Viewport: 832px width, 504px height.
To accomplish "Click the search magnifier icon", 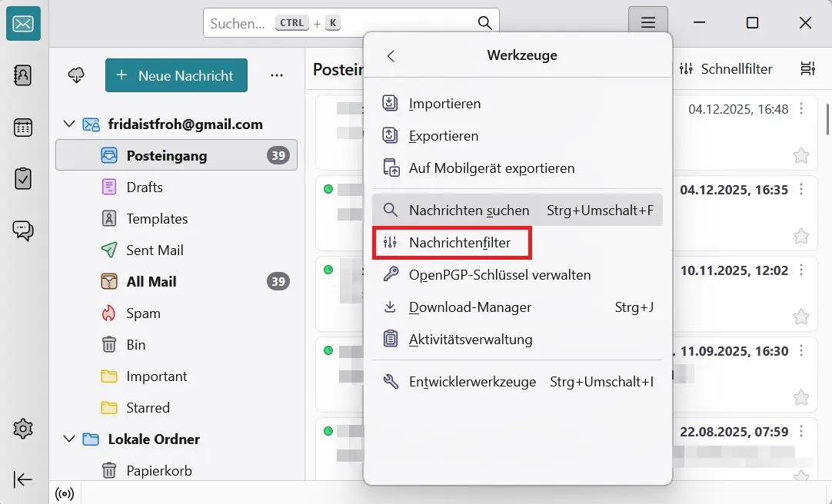I will 484,24.
